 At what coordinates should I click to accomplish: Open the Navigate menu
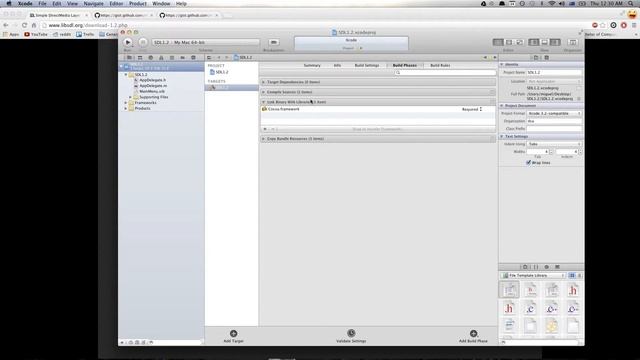(93, 4)
